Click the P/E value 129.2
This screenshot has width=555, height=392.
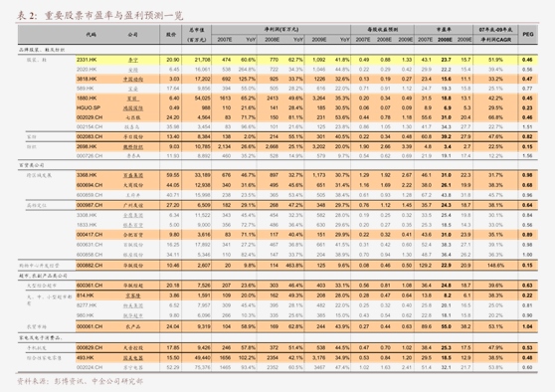coord(425,265)
